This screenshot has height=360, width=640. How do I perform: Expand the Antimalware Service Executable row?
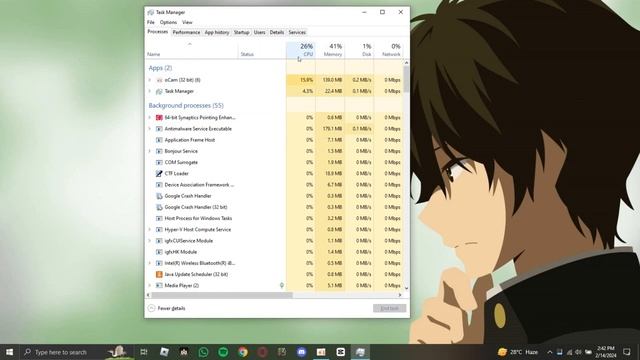pos(150,129)
